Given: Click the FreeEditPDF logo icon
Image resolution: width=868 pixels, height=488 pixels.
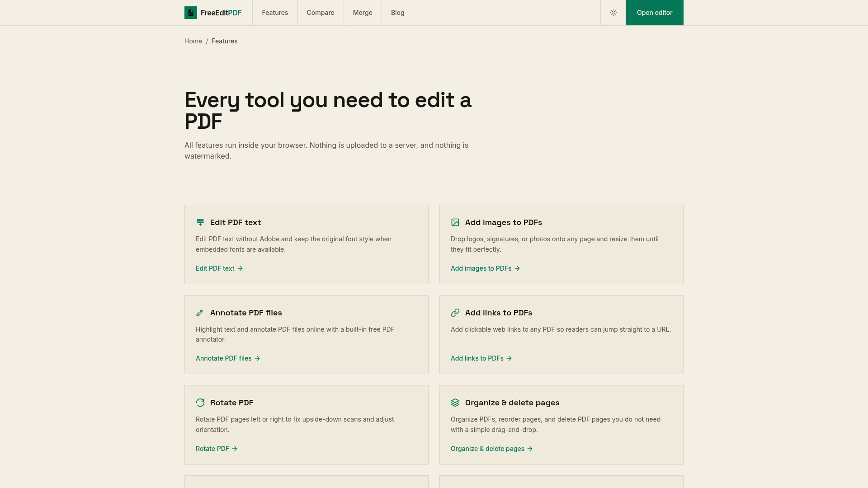Looking at the screenshot, I should click(191, 13).
